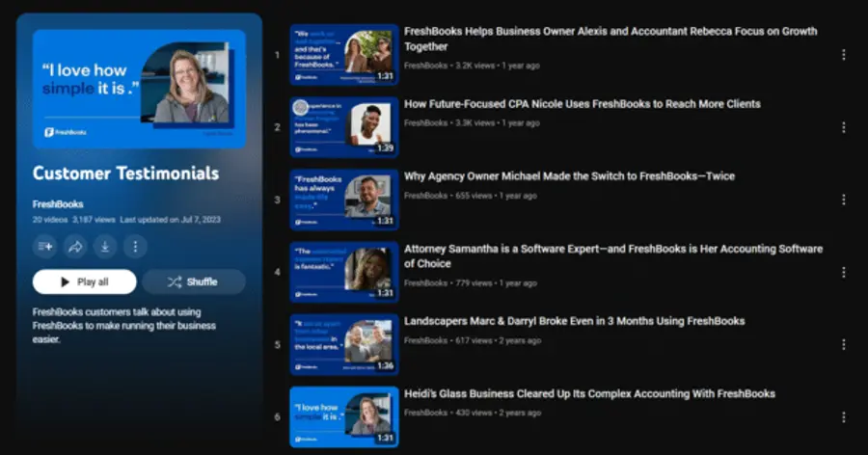
Task: Share the Customer Testimonials playlist
Action: [75, 247]
